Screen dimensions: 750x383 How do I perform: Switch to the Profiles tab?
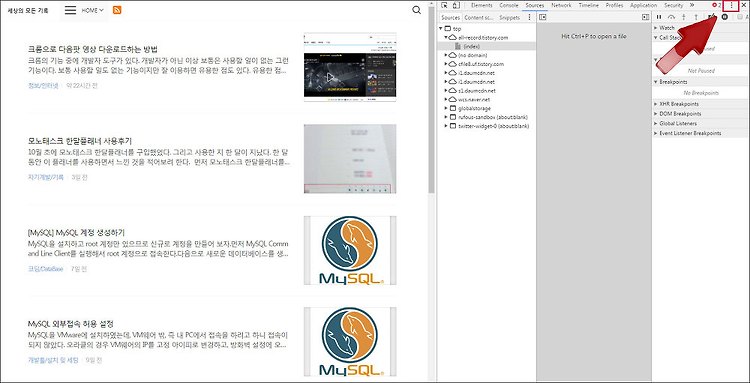(x=614, y=5)
